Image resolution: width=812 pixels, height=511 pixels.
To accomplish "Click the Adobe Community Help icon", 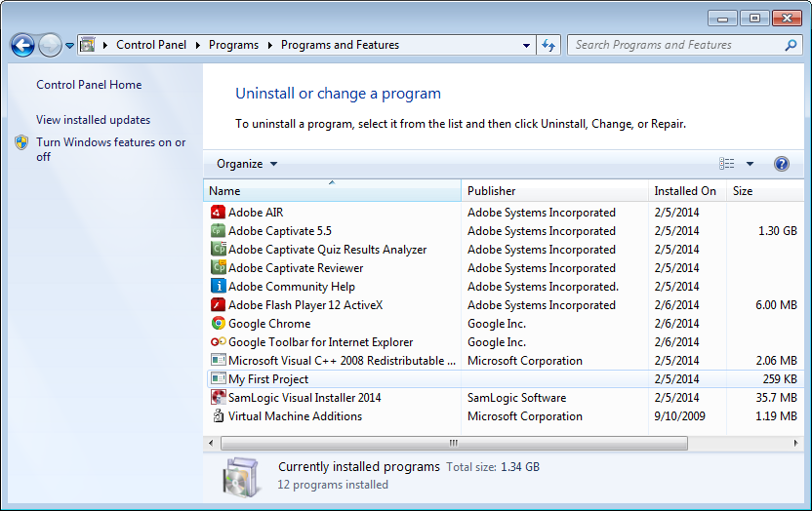I will [218, 287].
